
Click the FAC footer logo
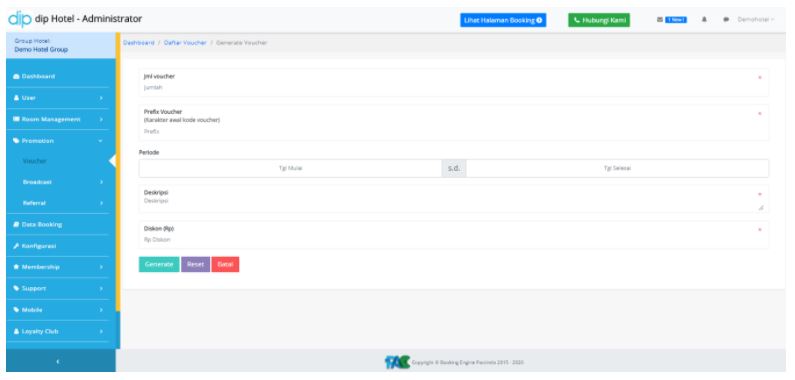pyautogui.click(x=398, y=362)
